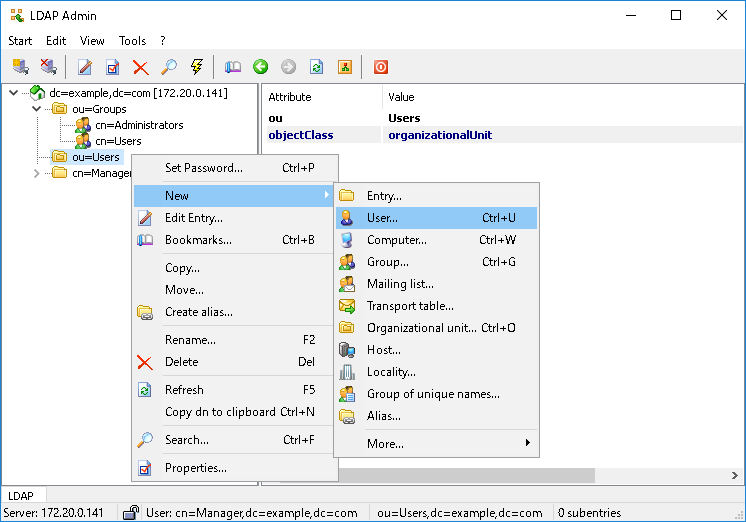Click the green Back arrow toolbar icon

[260, 67]
